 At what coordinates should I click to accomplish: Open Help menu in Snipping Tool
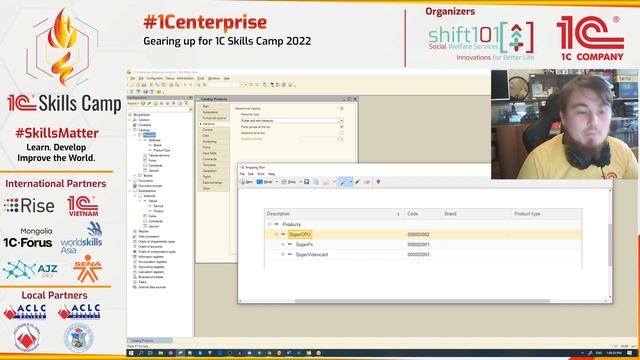point(271,174)
